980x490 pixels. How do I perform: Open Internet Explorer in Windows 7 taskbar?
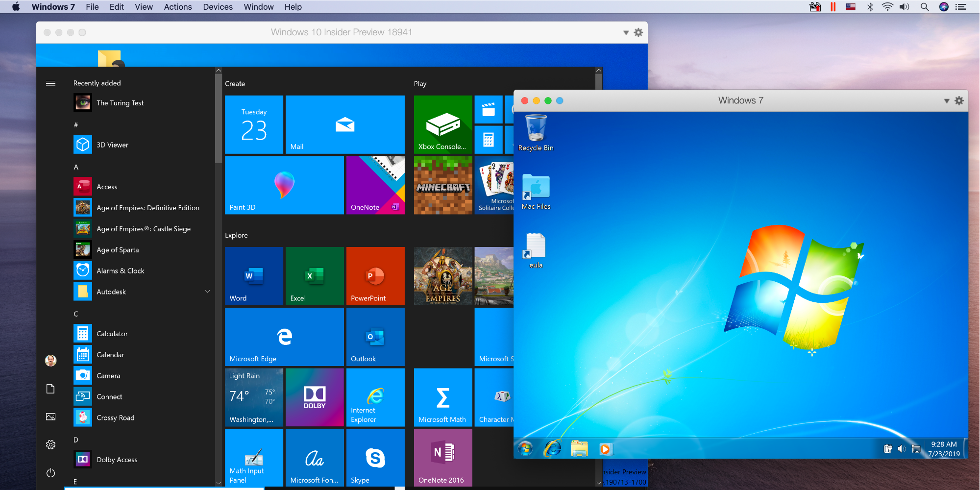click(x=552, y=448)
